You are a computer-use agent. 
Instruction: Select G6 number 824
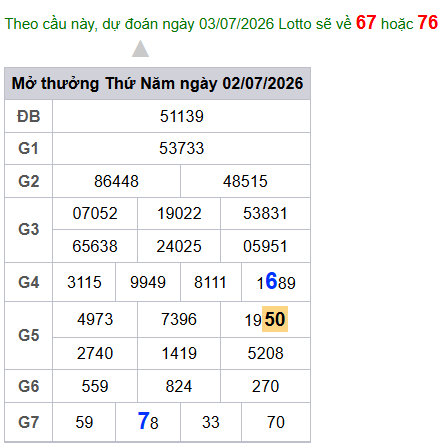pos(179,386)
